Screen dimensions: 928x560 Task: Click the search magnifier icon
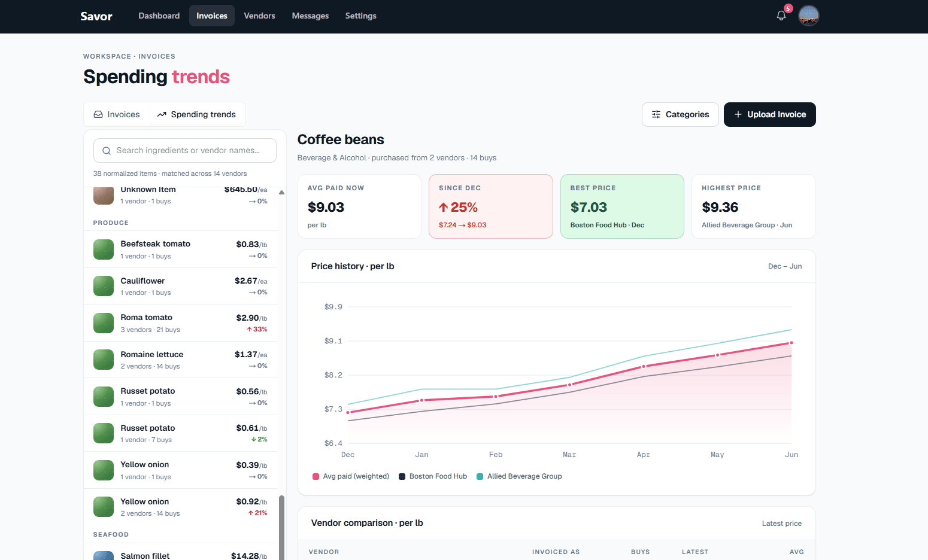tap(107, 151)
